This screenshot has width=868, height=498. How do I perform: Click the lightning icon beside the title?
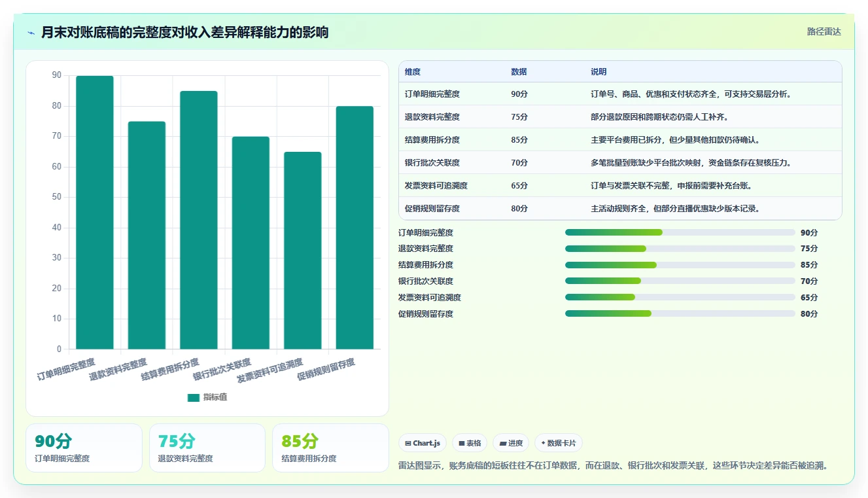(x=31, y=33)
